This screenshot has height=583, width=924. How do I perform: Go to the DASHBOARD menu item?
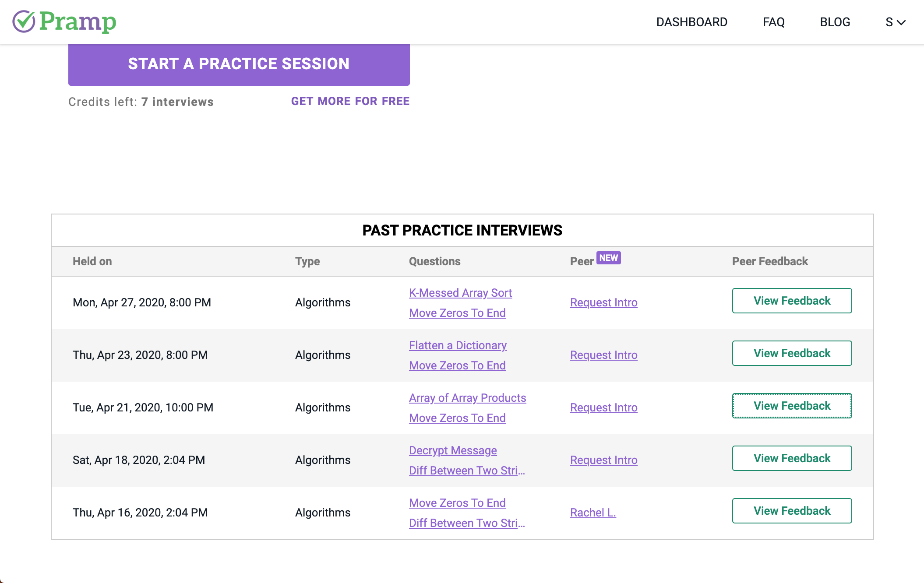[691, 22]
